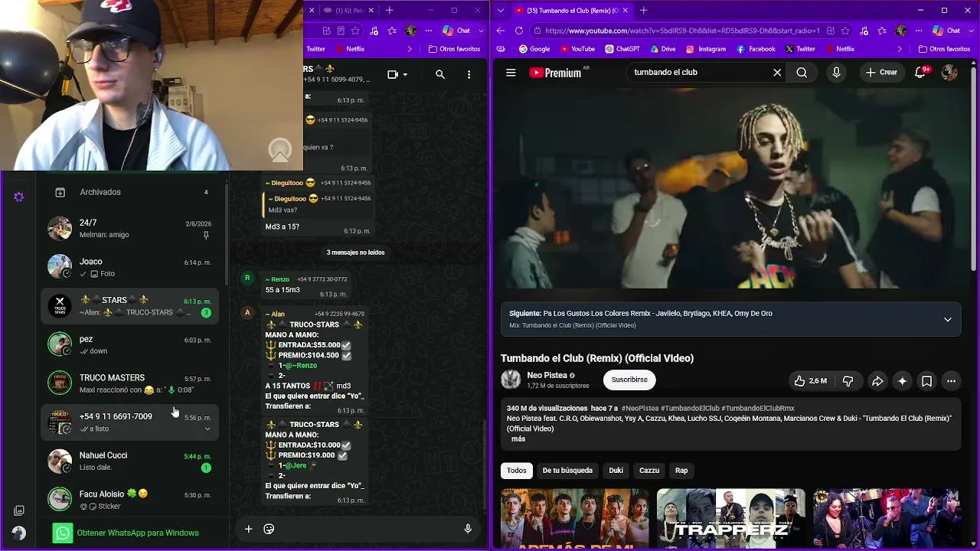Attach a file with the plus icon

click(248, 529)
